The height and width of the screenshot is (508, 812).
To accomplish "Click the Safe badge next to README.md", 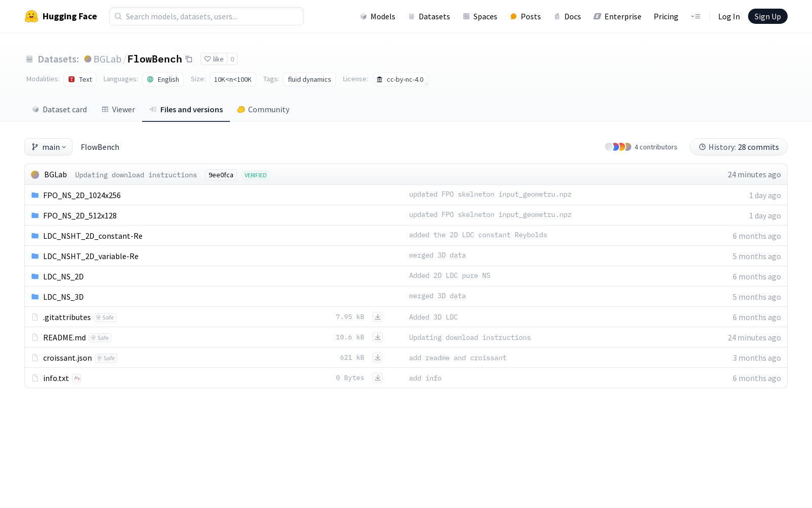I will click(x=100, y=338).
